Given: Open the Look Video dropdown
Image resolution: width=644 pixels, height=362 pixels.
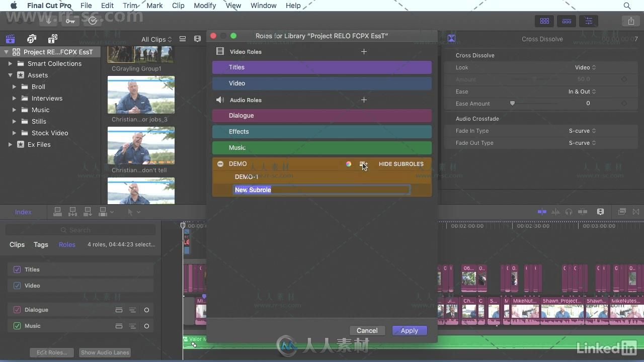Looking at the screenshot, I should [586, 67].
